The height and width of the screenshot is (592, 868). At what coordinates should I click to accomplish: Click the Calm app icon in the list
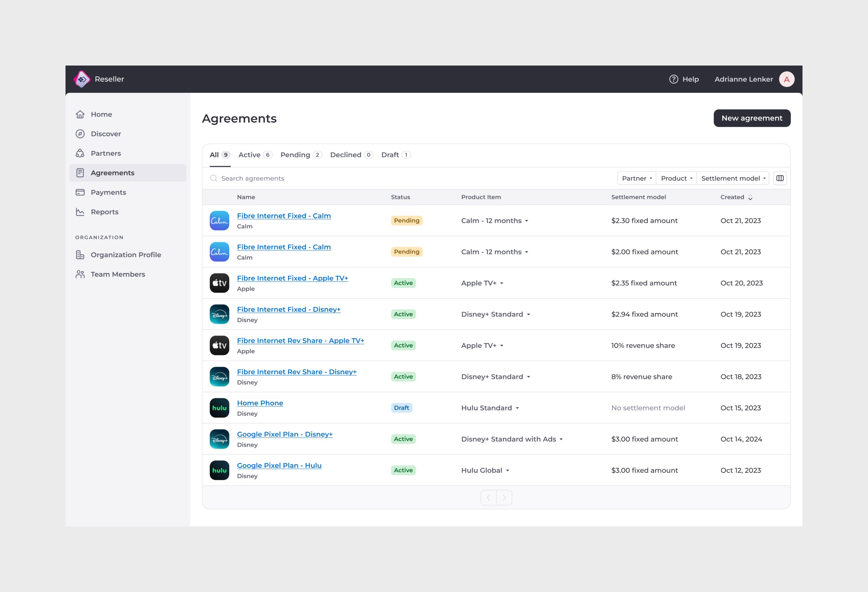pyautogui.click(x=219, y=221)
